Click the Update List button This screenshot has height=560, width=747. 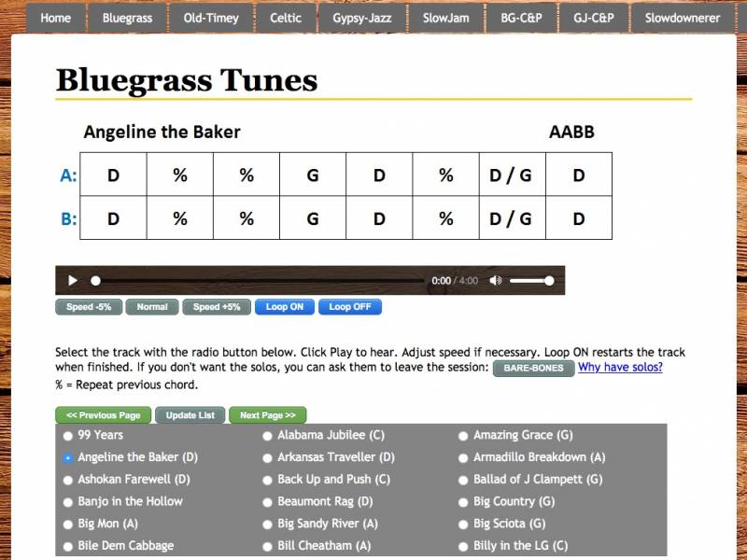[x=190, y=415]
